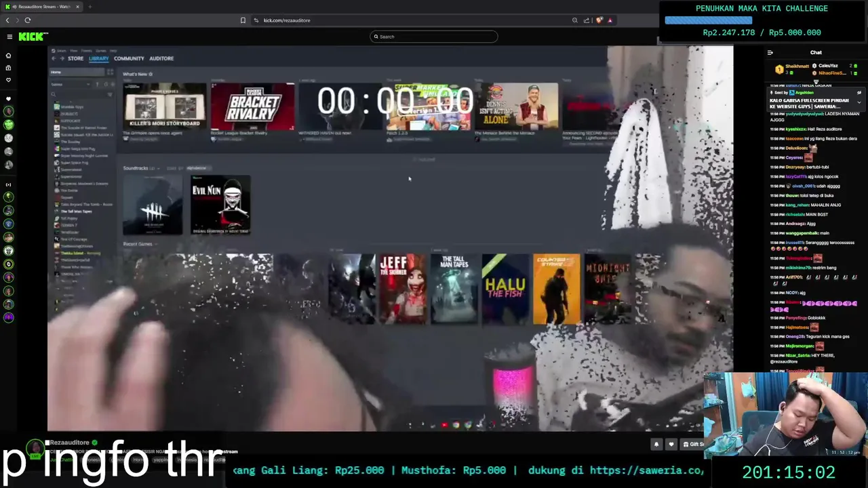Open the LIBRARY tab in streamed Steam
This screenshot has height=488, width=868.
pos(98,58)
